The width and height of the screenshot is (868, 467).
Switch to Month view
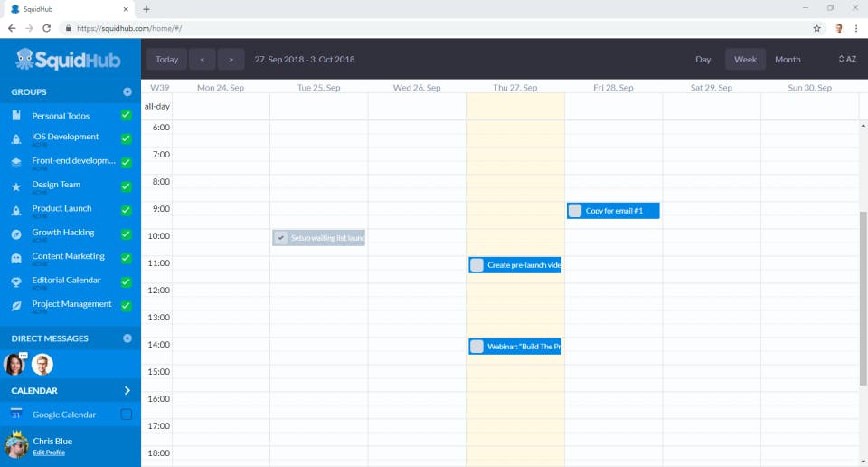pos(788,59)
